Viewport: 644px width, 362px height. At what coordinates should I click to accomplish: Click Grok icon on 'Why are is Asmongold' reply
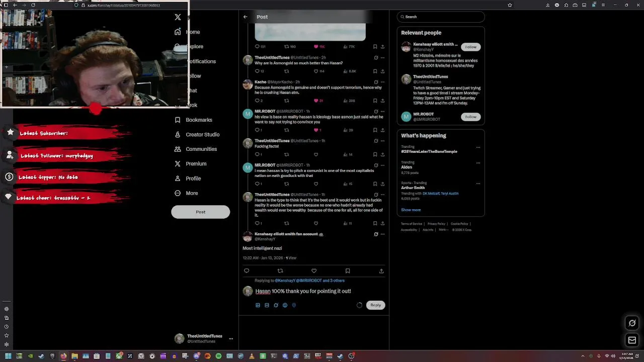point(376,58)
